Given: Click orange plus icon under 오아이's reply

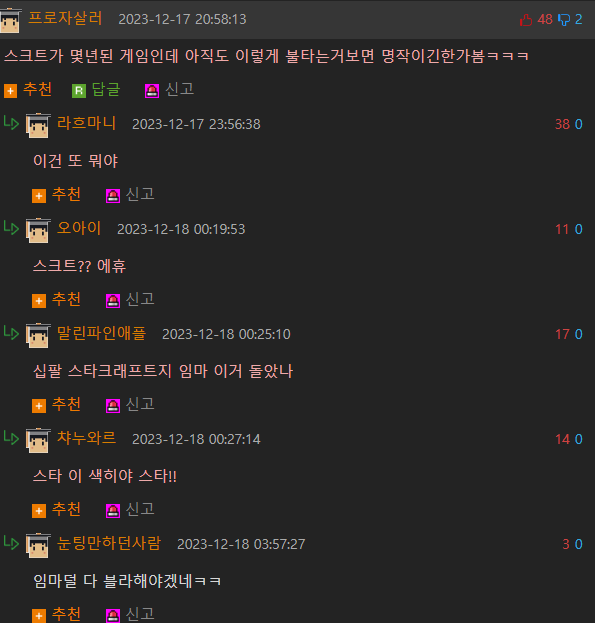Looking at the screenshot, I should [x=39, y=301].
